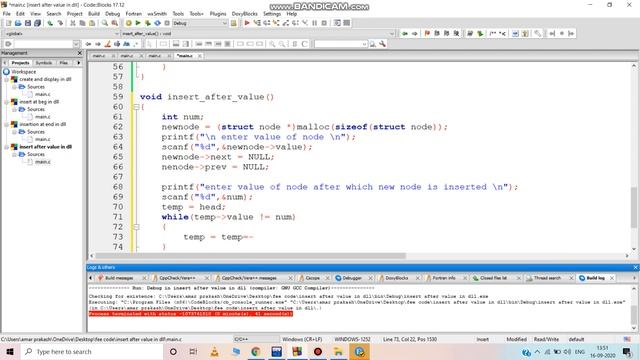Click the Cut scissors icon

tap(73, 23)
